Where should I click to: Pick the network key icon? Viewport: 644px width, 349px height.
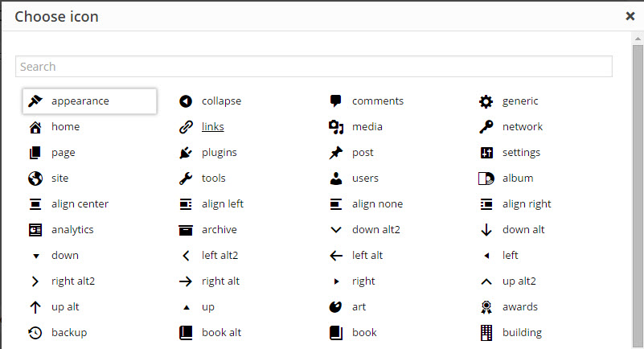(x=486, y=127)
